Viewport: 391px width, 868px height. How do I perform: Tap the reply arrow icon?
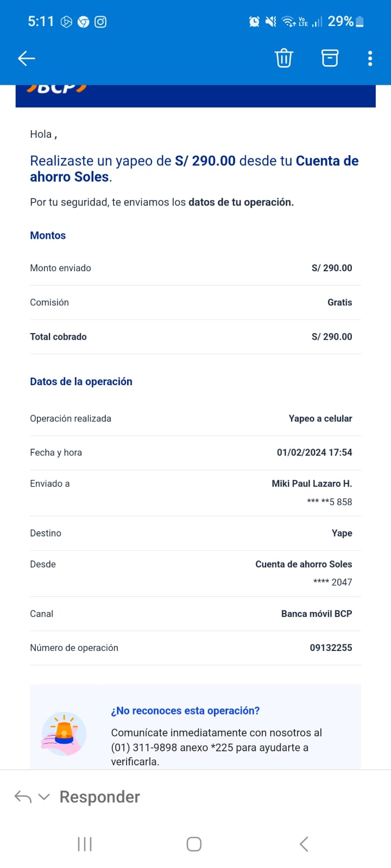pyautogui.click(x=23, y=796)
